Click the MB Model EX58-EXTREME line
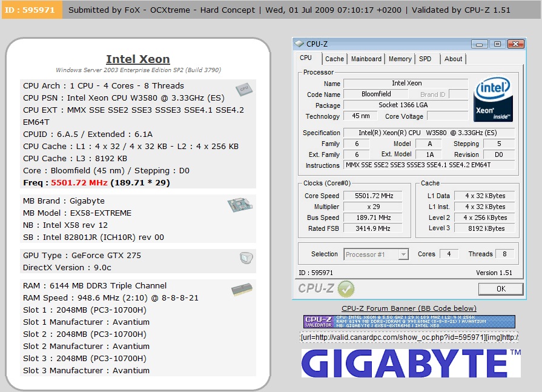542x392 pixels. click(x=77, y=213)
